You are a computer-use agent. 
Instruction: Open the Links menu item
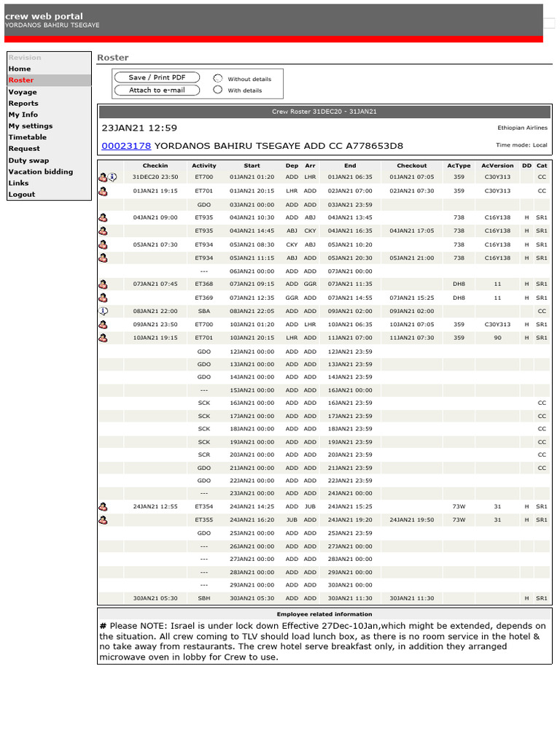pos(18,183)
